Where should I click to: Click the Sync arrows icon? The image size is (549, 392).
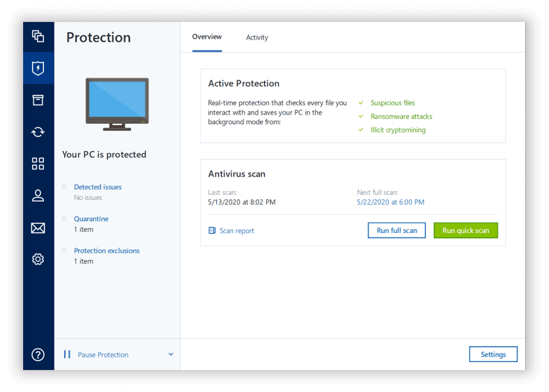coord(38,132)
